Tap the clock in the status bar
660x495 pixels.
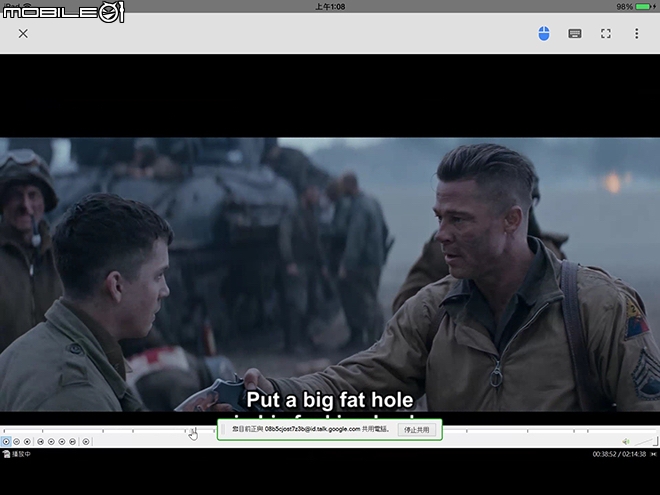pos(330,6)
